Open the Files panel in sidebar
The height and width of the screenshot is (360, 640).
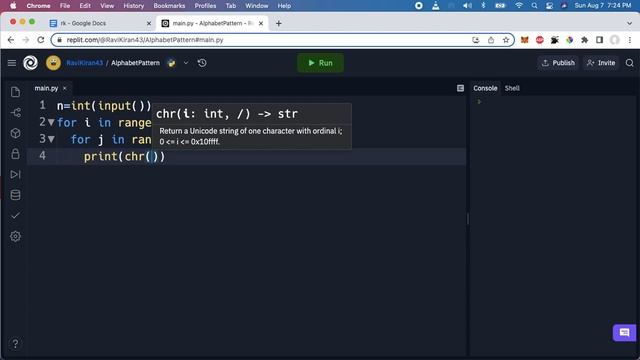pyautogui.click(x=16, y=92)
